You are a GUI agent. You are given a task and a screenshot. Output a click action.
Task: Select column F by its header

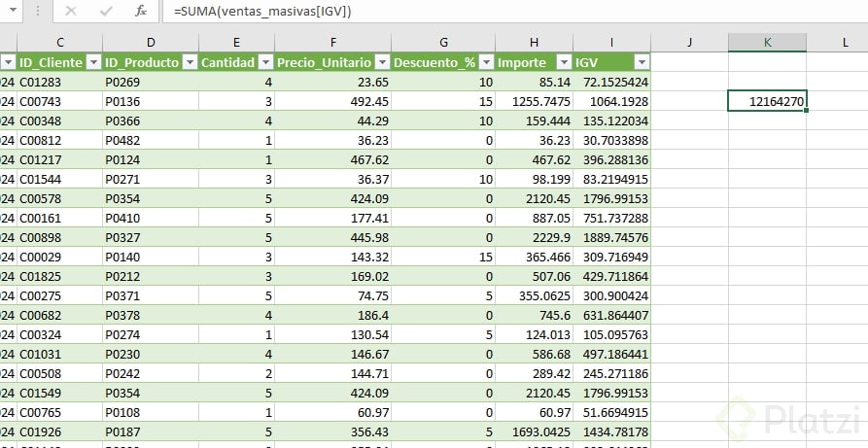[332, 42]
